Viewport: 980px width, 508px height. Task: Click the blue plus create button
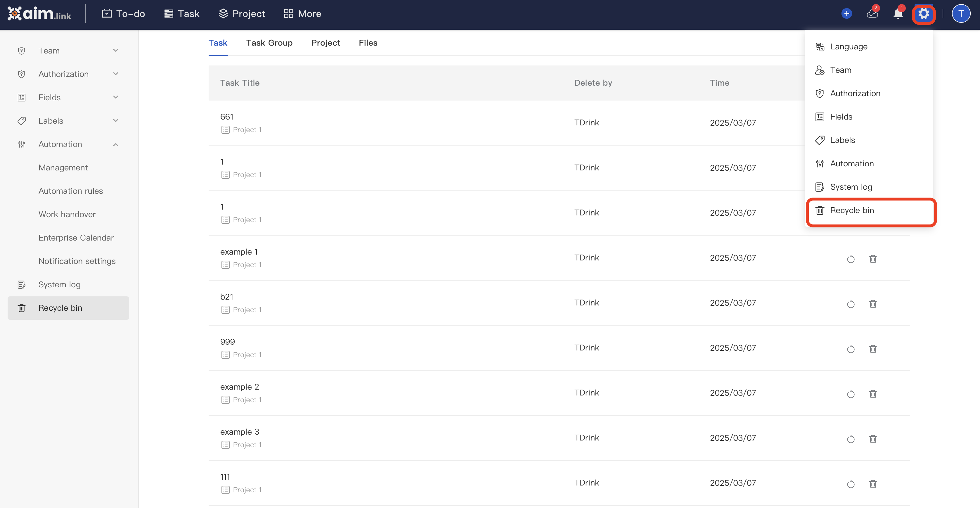(x=846, y=14)
